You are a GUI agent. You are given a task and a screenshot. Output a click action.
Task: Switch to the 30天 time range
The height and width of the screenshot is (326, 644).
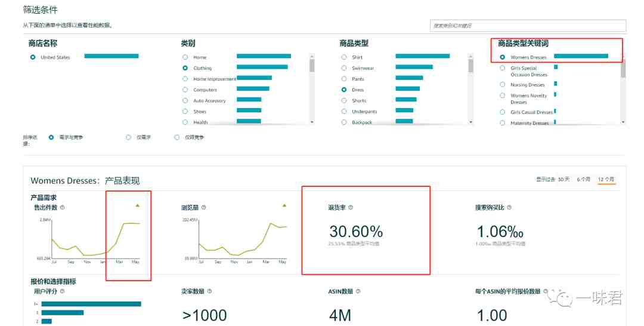563,179
